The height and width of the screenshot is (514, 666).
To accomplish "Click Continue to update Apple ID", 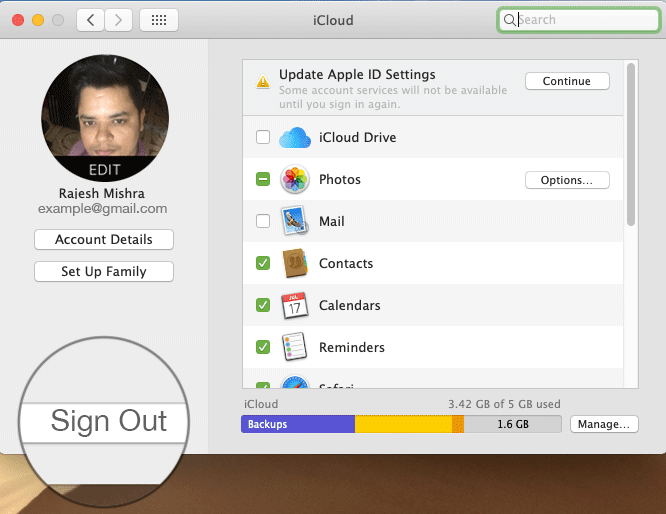I will [x=567, y=81].
